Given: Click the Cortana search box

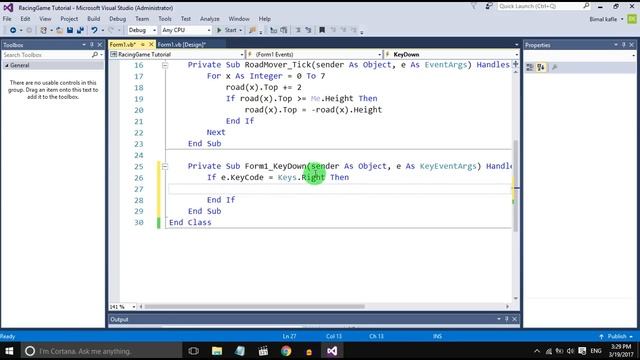Looking at the screenshot, I should coord(100,351).
